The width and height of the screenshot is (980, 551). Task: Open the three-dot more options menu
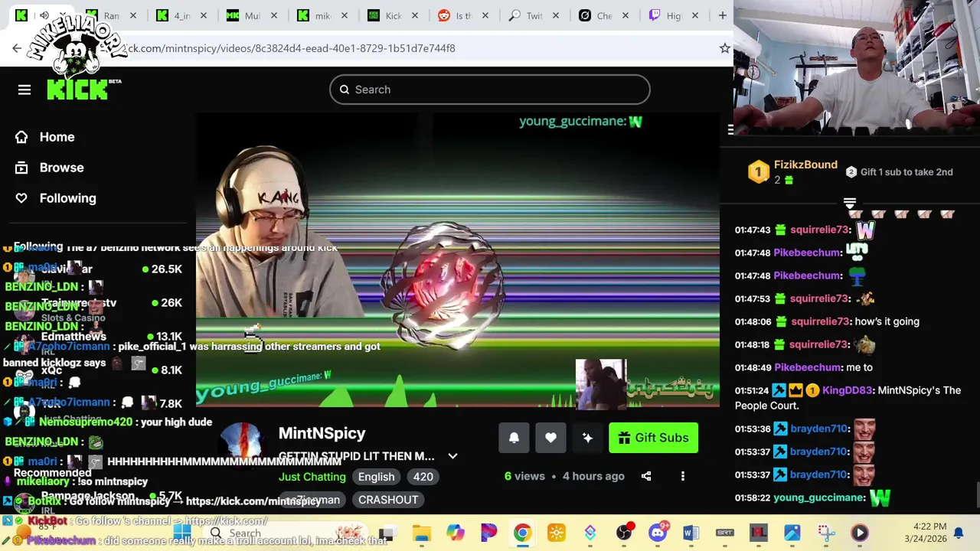tap(683, 476)
